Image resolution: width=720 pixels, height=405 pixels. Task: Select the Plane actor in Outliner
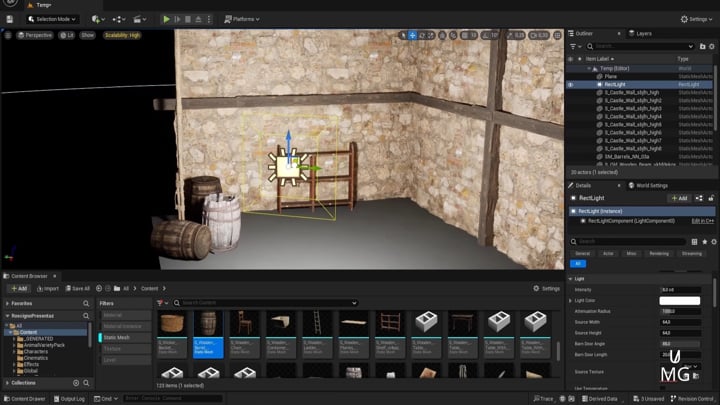[x=610, y=77]
